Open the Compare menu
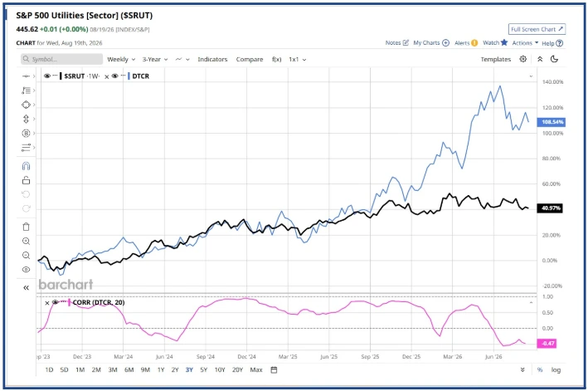This screenshot has width=588, height=391. coord(250,59)
